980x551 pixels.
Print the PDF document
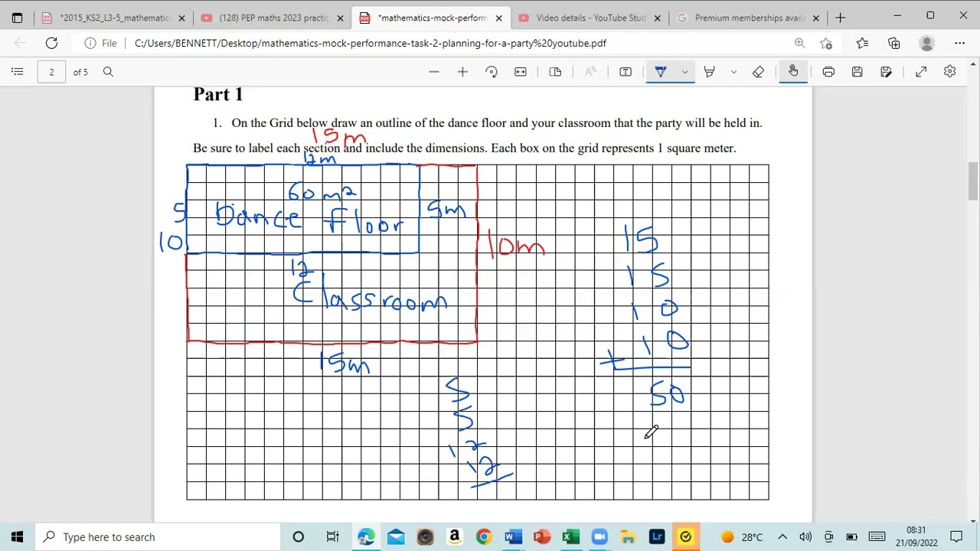click(x=828, y=72)
